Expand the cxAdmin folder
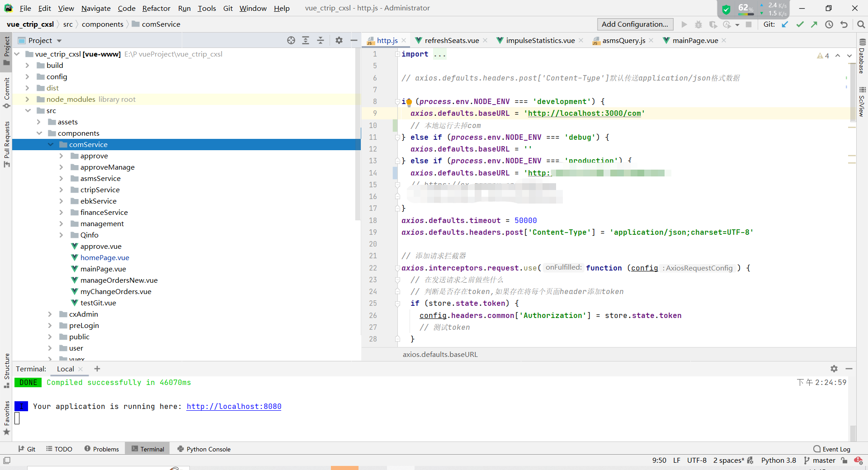The width and height of the screenshot is (868, 470). point(50,314)
